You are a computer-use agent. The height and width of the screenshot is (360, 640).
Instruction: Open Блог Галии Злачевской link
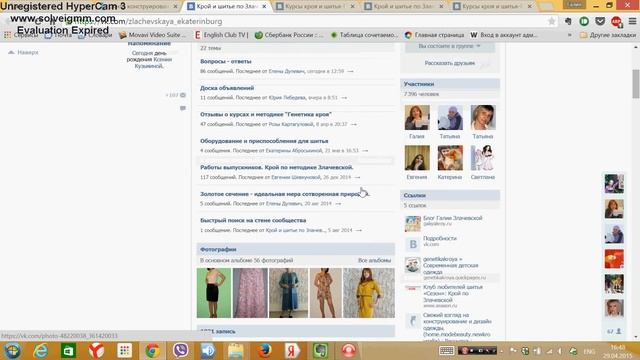[x=453, y=218]
